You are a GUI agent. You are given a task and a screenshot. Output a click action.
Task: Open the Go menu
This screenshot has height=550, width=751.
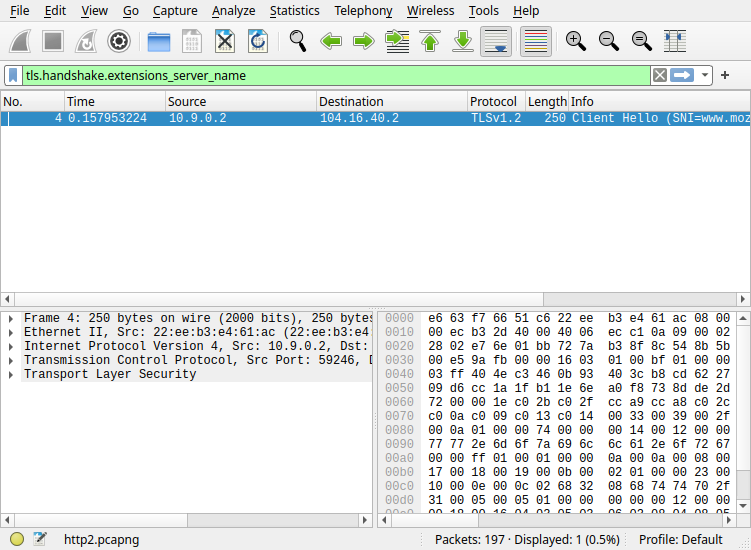(131, 11)
